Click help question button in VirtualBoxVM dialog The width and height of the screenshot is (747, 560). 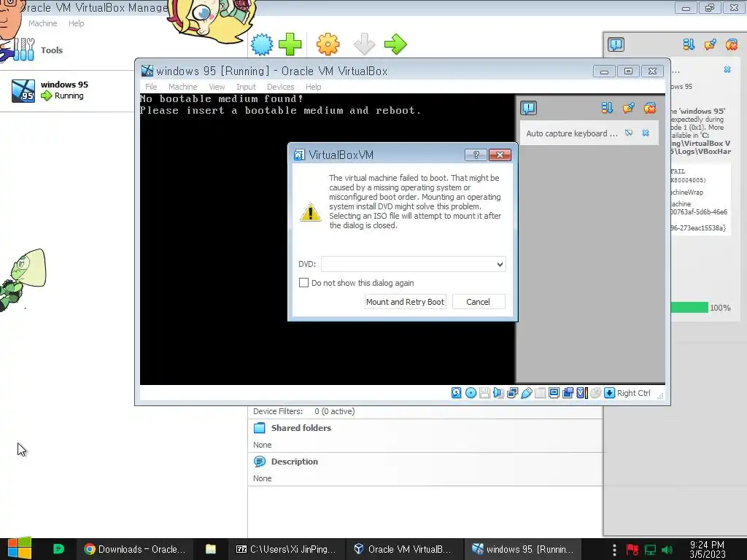476,155
